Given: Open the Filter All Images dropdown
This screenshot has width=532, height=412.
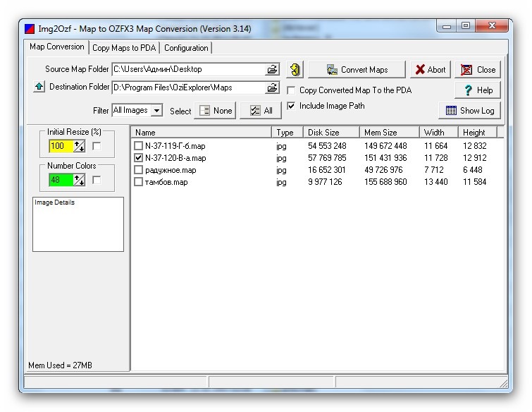Looking at the screenshot, I should click(156, 110).
